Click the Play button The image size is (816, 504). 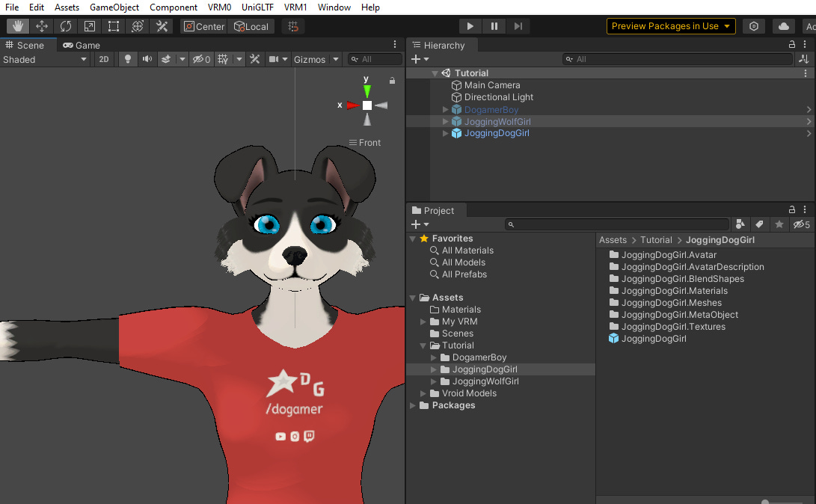tap(470, 26)
